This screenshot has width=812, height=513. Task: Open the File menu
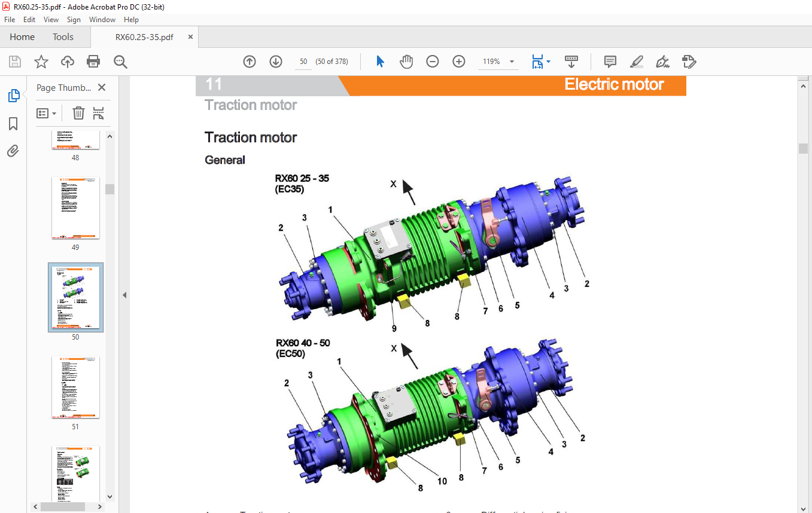(x=10, y=20)
